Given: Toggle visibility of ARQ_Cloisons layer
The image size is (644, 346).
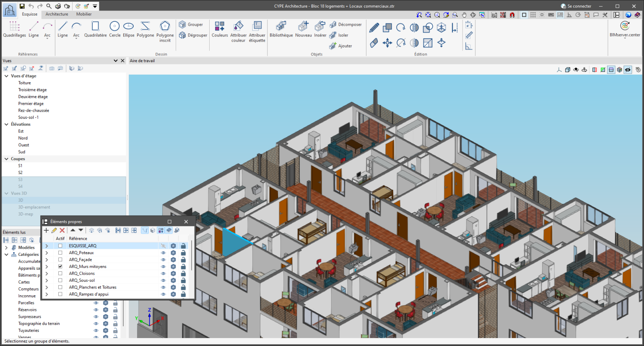Looking at the screenshot, I should [x=163, y=273].
